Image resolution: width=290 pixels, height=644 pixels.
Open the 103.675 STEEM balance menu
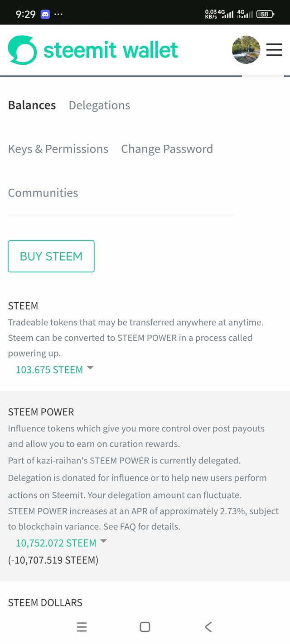pos(49,370)
